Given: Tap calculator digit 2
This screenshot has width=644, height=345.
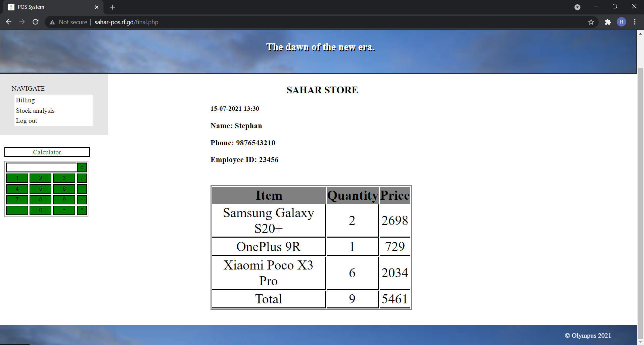Looking at the screenshot, I should 41,178.
